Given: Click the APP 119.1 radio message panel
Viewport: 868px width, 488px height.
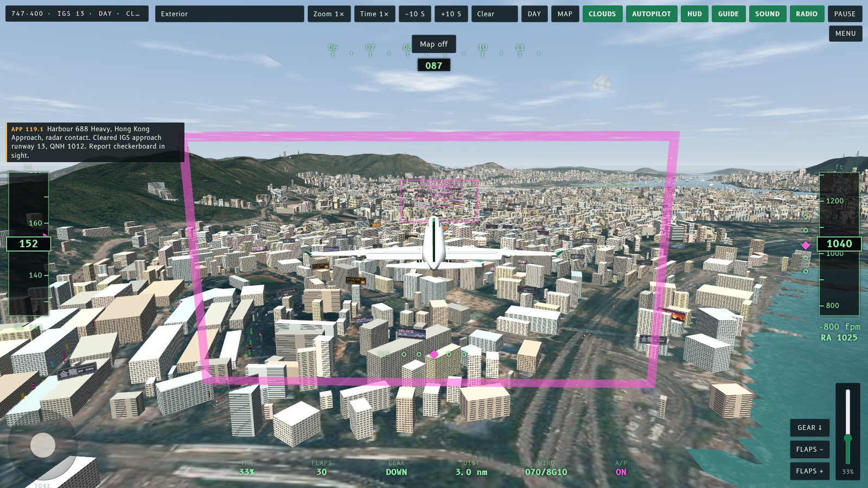Looking at the screenshot, I should click(x=95, y=142).
